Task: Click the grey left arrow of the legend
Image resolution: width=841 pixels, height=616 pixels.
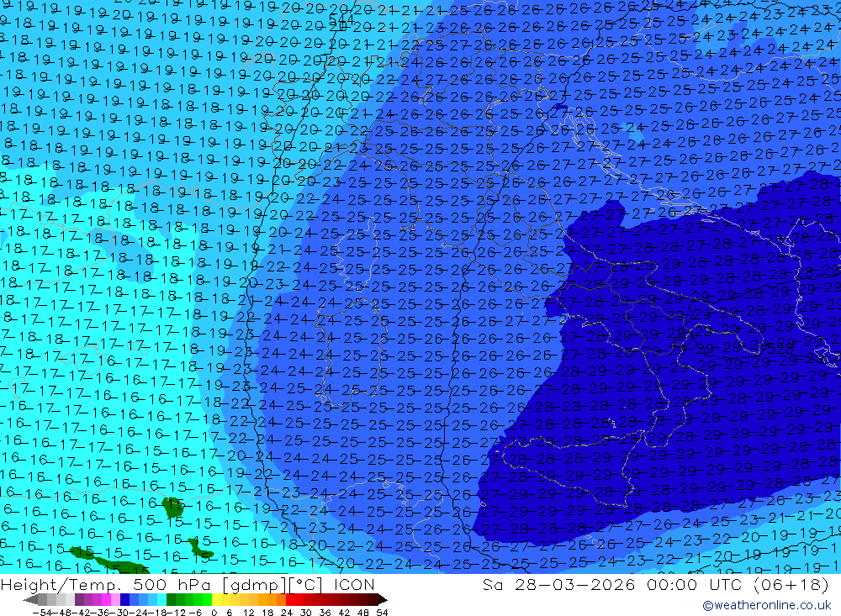Action: pos(30,600)
